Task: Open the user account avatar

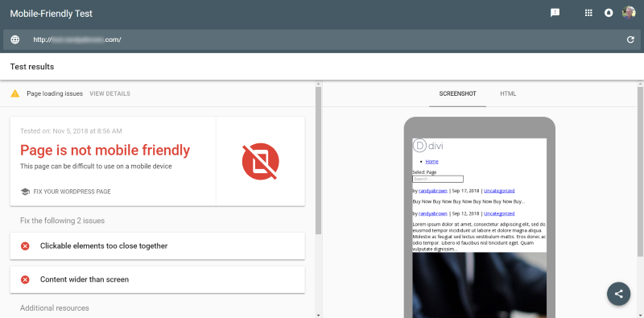Action: (x=629, y=13)
